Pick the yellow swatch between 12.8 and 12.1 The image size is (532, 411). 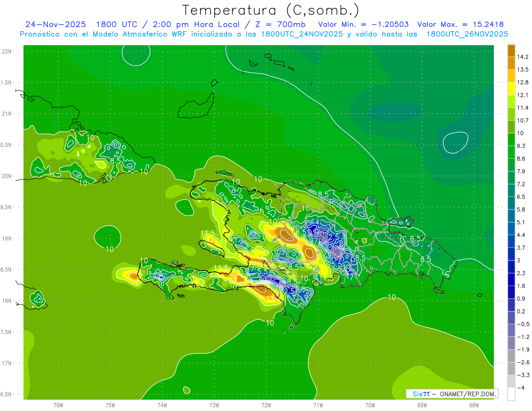511,88
